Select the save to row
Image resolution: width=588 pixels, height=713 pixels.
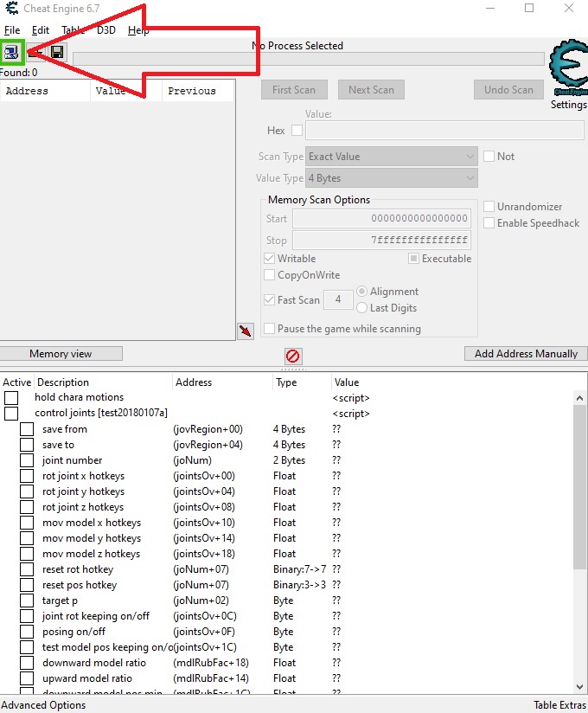pos(286,444)
